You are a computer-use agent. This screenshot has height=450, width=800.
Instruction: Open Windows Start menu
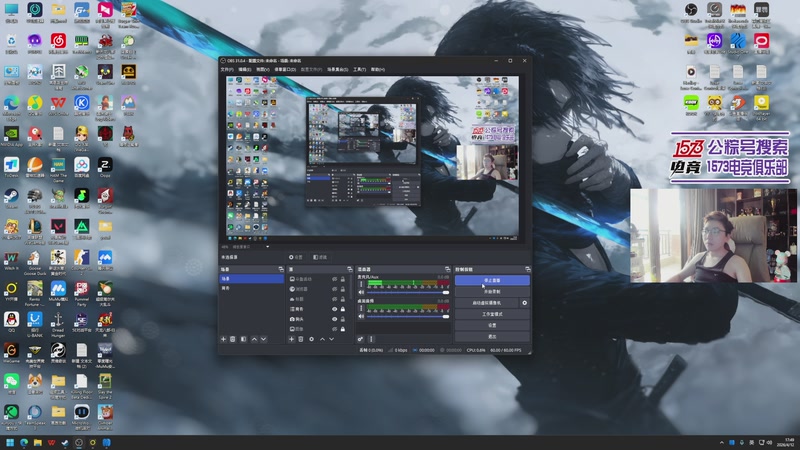pos(10,442)
